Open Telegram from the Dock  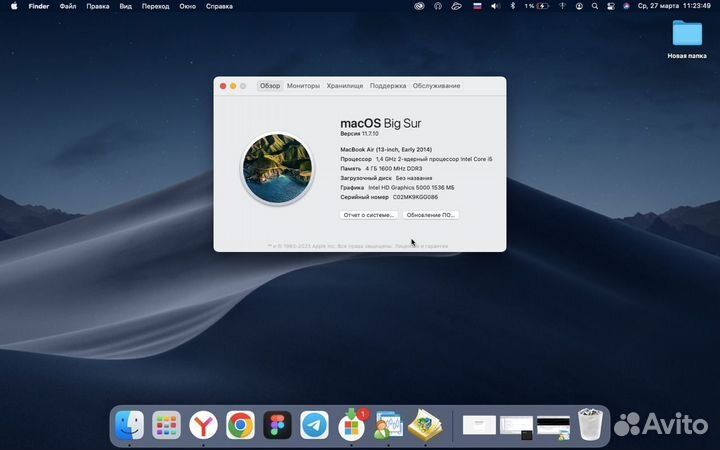[x=315, y=425]
